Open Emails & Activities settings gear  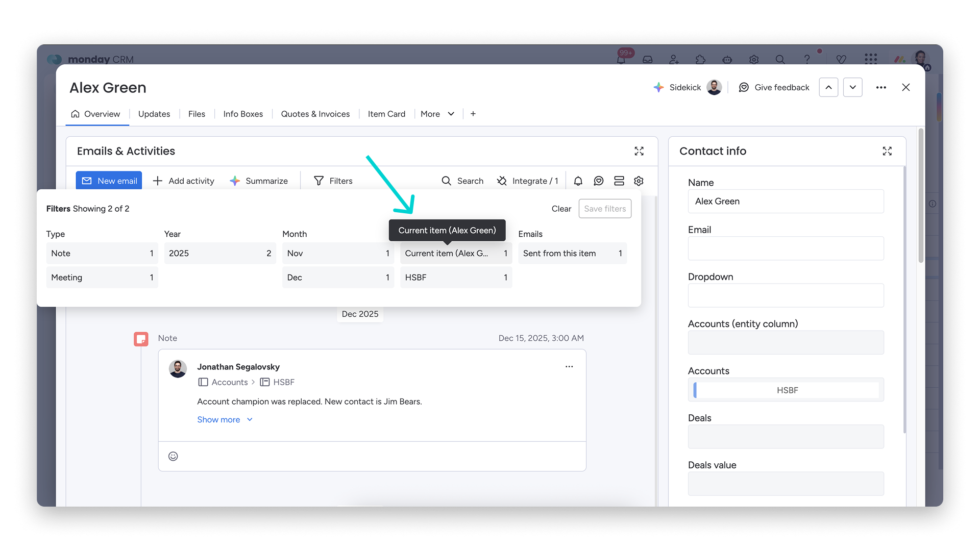click(x=639, y=181)
